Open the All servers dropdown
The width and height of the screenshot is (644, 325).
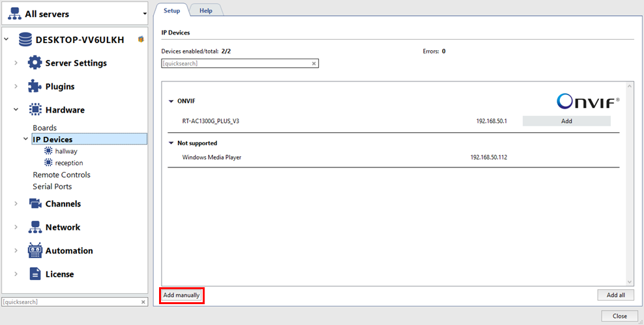point(144,14)
